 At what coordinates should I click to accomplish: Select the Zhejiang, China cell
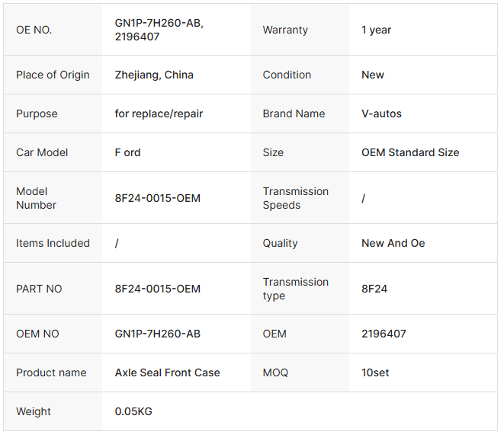pos(154,75)
